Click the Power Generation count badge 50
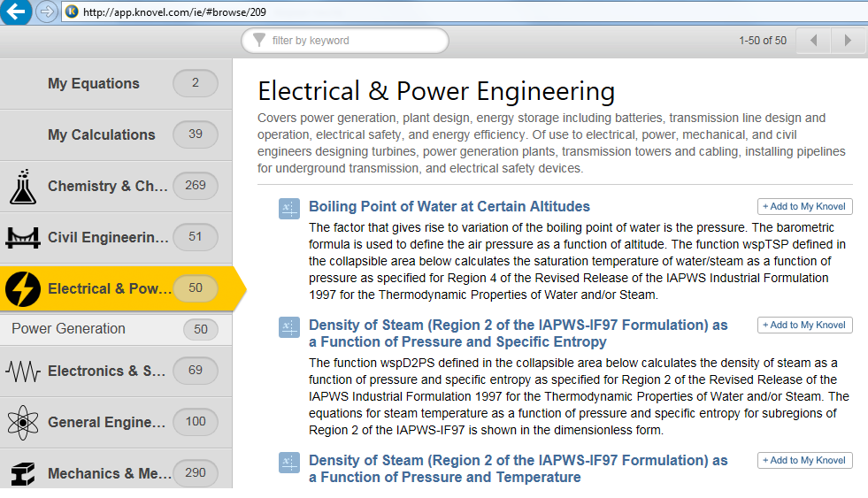The height and width of the screenshot is (498, 868). click(x=200, y=329)
